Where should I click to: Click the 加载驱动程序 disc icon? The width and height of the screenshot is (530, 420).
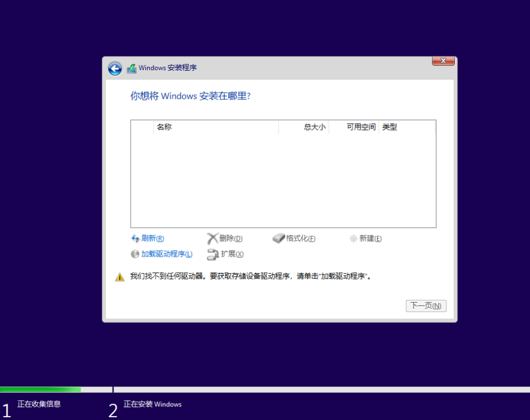(x=135, y=254)
